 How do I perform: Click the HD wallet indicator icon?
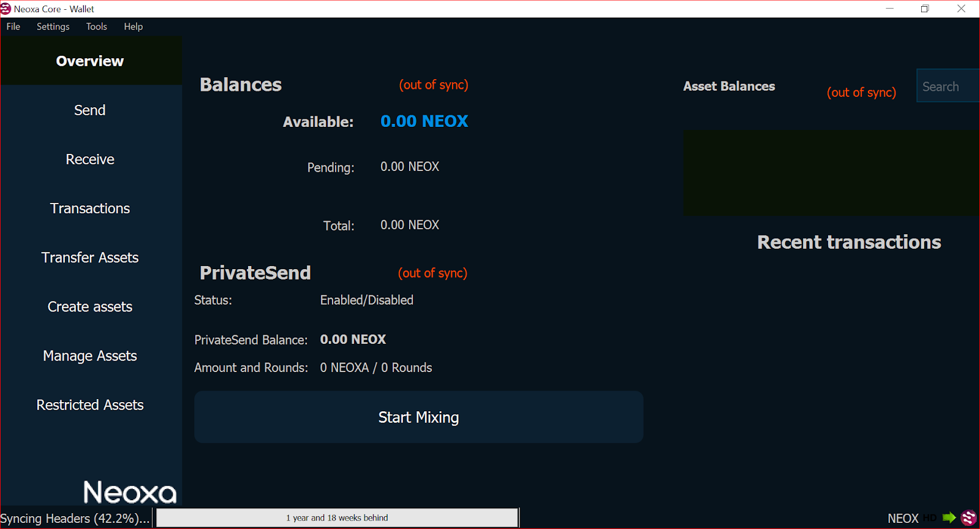click(930, 518)
